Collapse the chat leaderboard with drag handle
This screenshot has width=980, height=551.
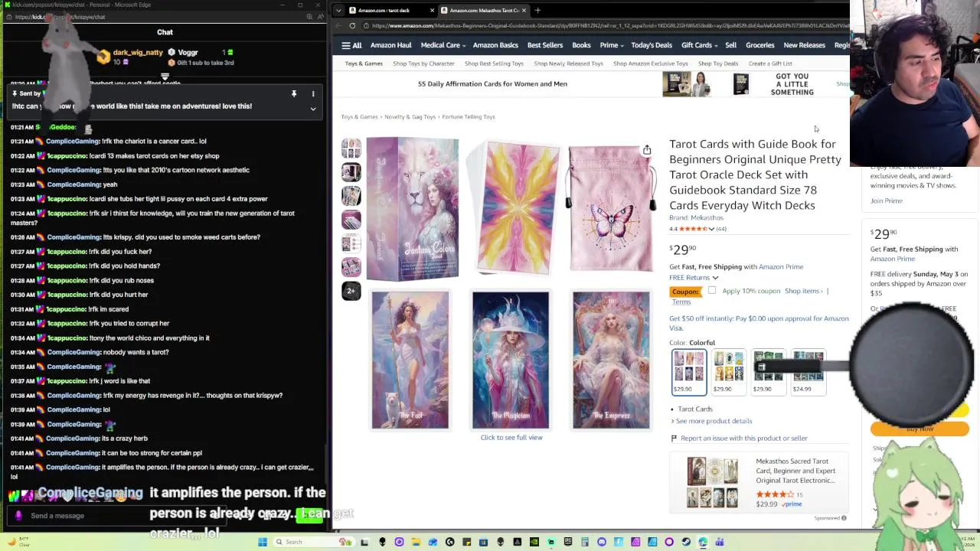[x=165, y=77]
